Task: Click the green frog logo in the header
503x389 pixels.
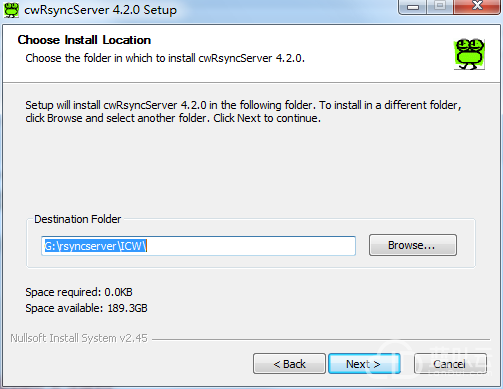Action: [469, 54]
